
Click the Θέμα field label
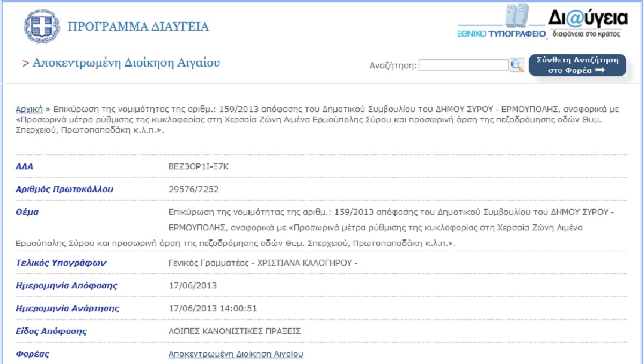tap(27, 212)
